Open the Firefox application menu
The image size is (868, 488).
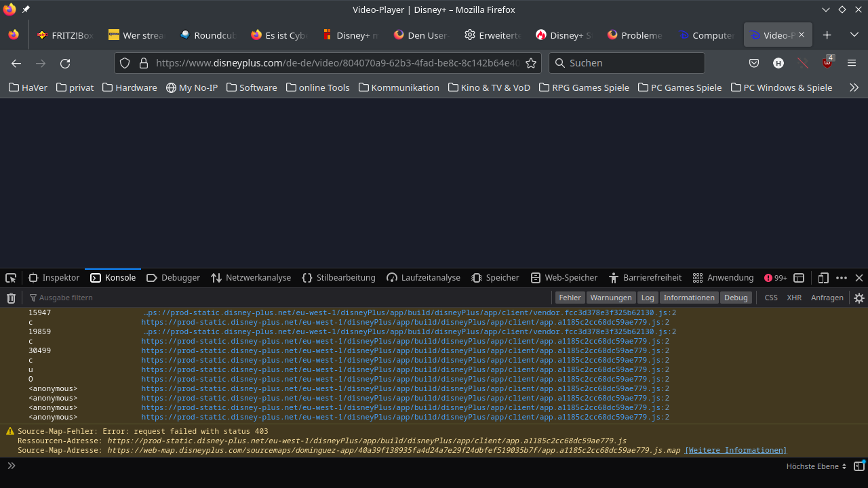click(851, 63)
